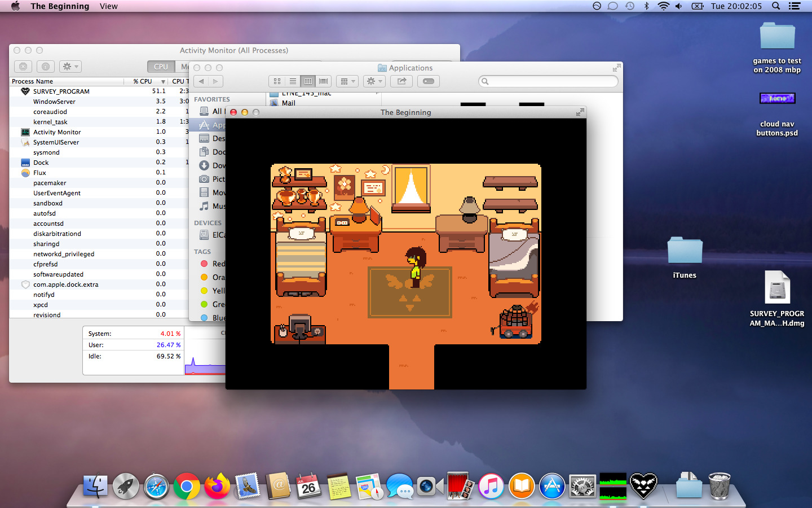Open the SURVEY_PROGRAM heart icon in Dock
Viewport: 812px width, 508px height.
[x=643, y=485]
